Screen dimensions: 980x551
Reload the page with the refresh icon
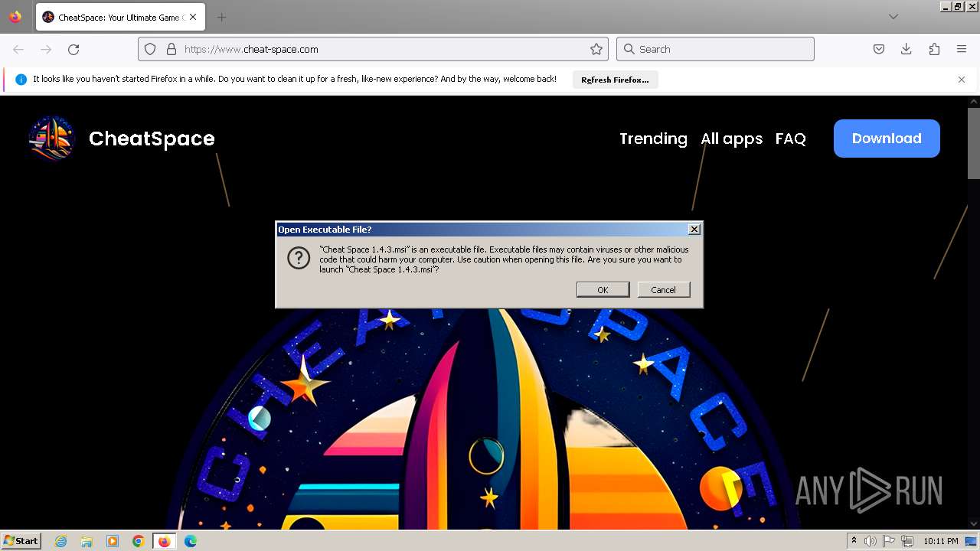pos(73,49)
